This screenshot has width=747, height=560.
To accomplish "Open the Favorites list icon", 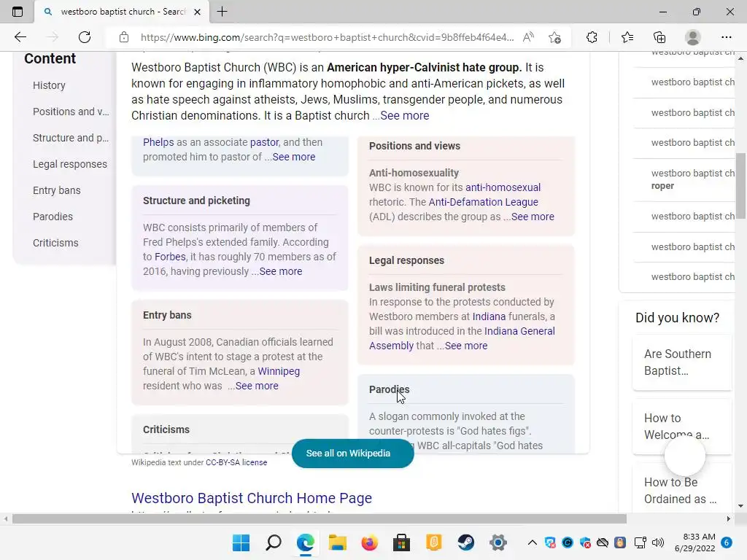I will 627,37.
